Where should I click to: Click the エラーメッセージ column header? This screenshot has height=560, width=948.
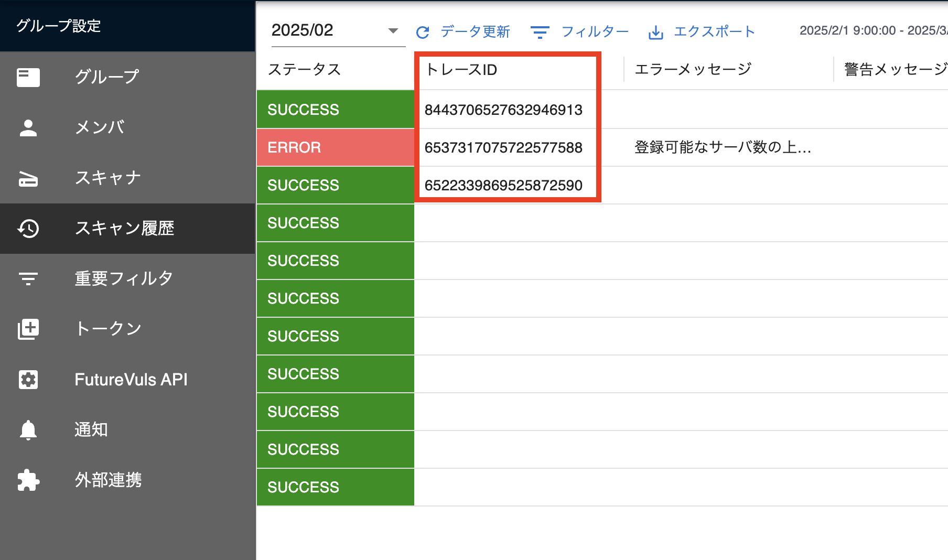click(x=693, y=69)
